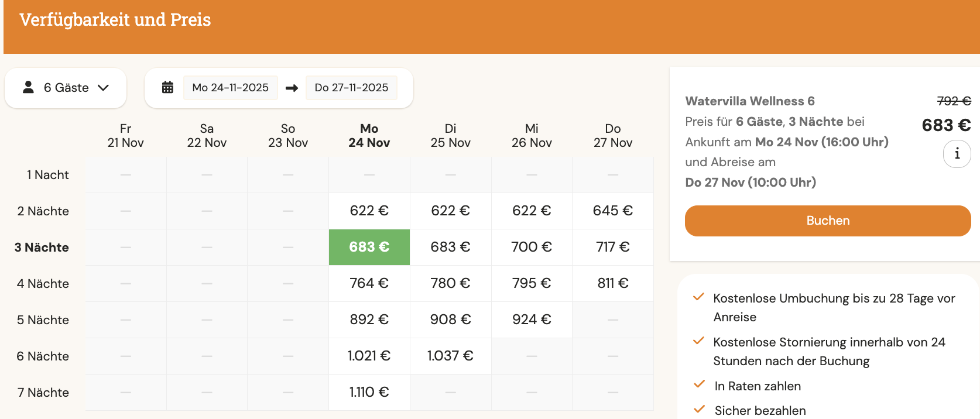Click the Mo 24 Nov column header
This screenshot has height=419, width=980.
pyautogui.click(x=369, y=136)
